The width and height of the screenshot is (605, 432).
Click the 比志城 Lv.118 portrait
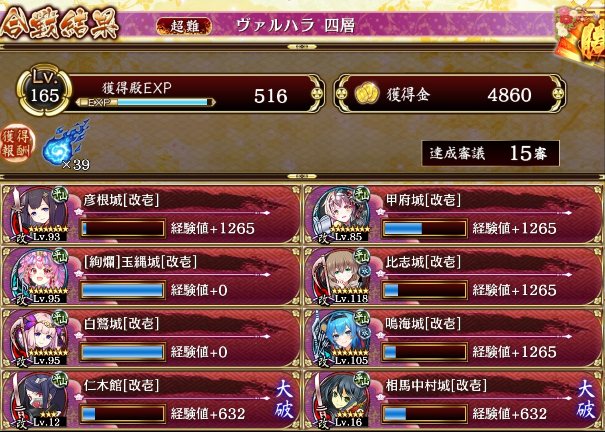pyautogui.click(x=340, y=276)
